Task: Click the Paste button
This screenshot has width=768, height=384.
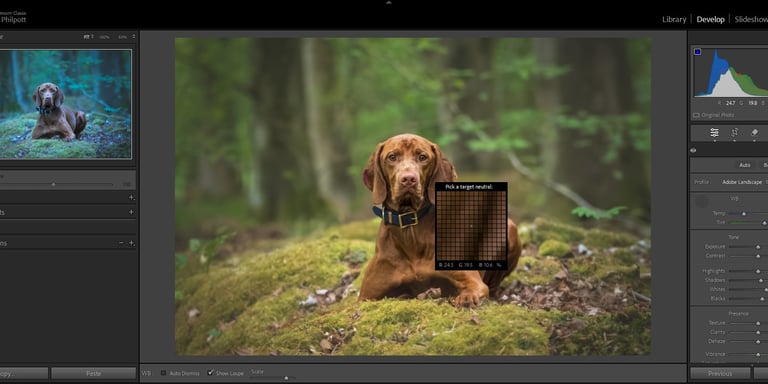Action: tap(94, 374)
